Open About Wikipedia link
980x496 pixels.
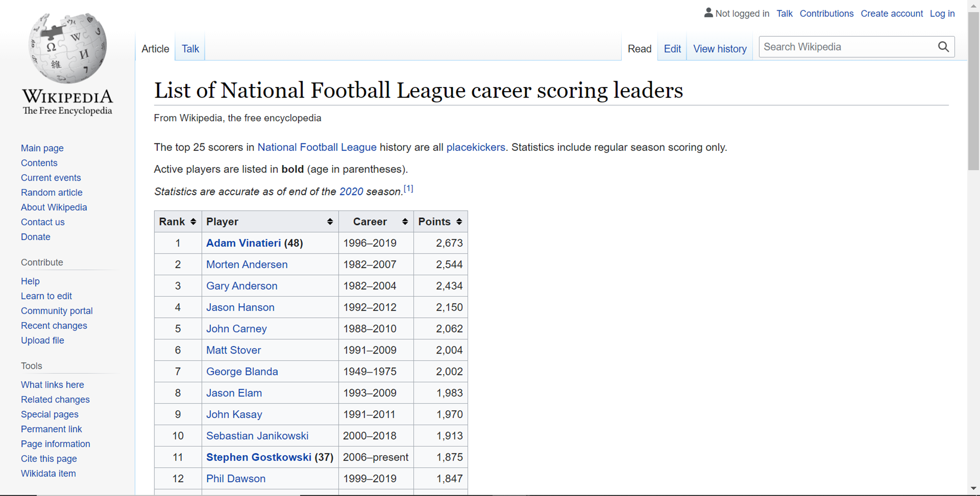[54, 207]
